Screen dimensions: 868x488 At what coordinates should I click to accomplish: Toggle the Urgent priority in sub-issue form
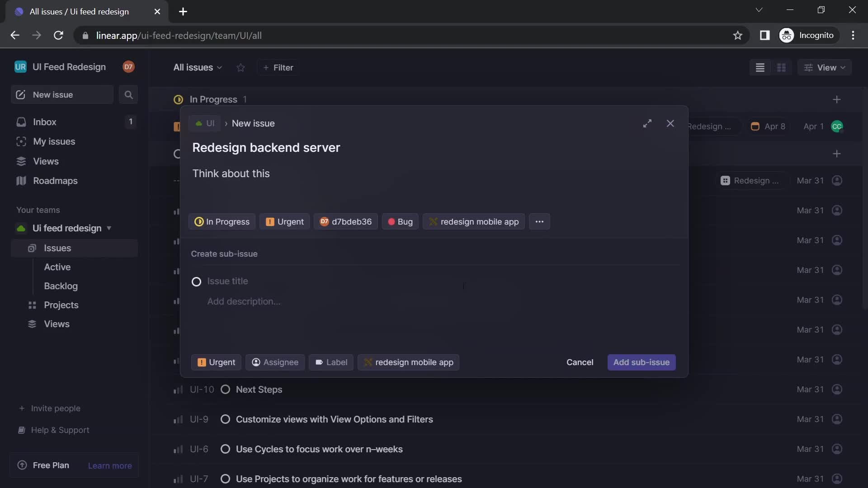tap(216, 361)
